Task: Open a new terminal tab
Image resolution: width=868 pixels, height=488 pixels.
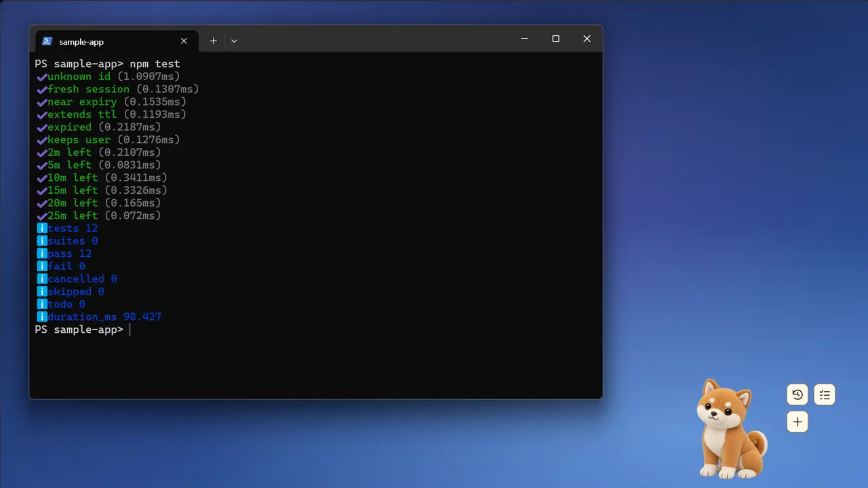Action: point(213,41)
